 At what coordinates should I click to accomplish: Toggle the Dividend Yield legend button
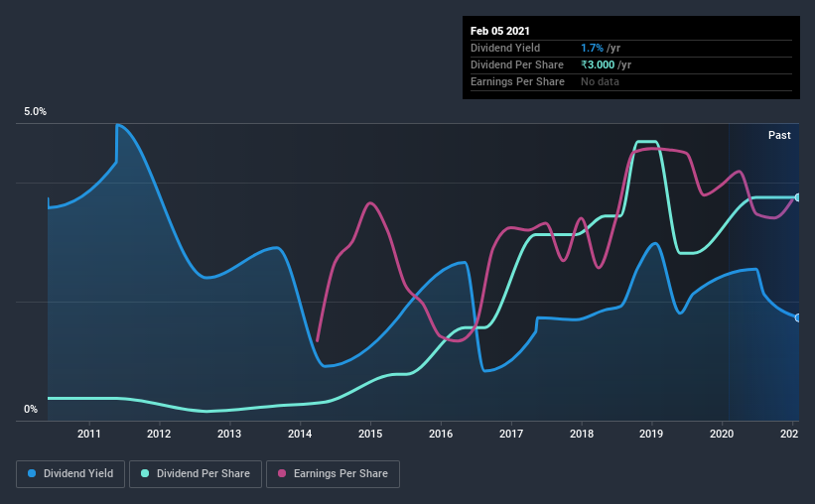coord(70,474)
